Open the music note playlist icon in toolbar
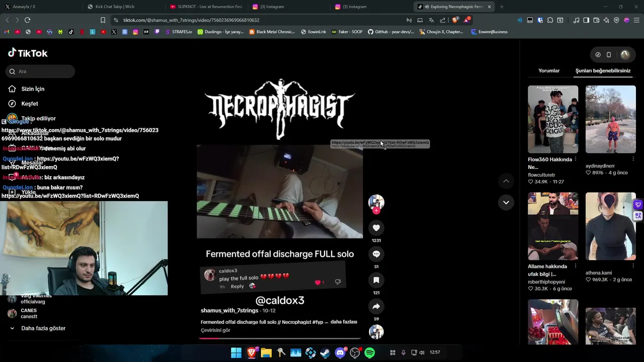The image size is (644, 362). coord(577,20)
